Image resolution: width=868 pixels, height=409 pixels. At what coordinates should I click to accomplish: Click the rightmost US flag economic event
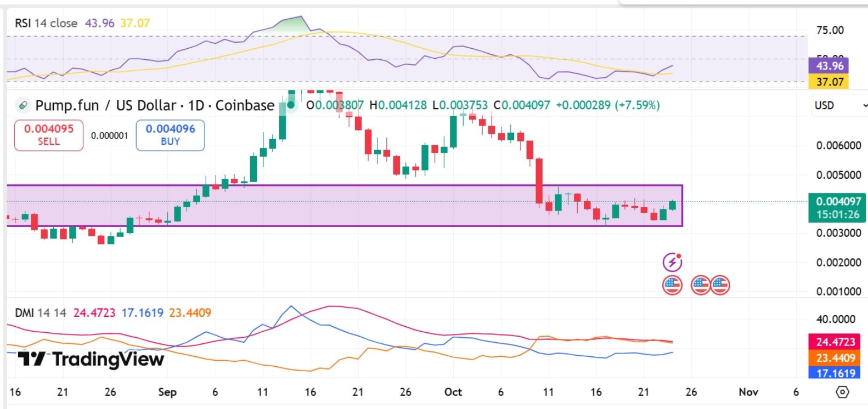(720, 285)
